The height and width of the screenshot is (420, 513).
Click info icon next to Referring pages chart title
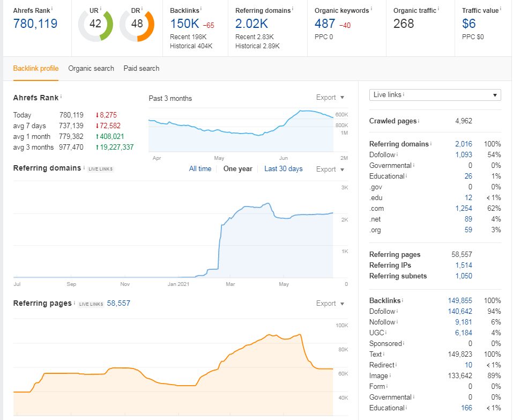pos(75,303)
